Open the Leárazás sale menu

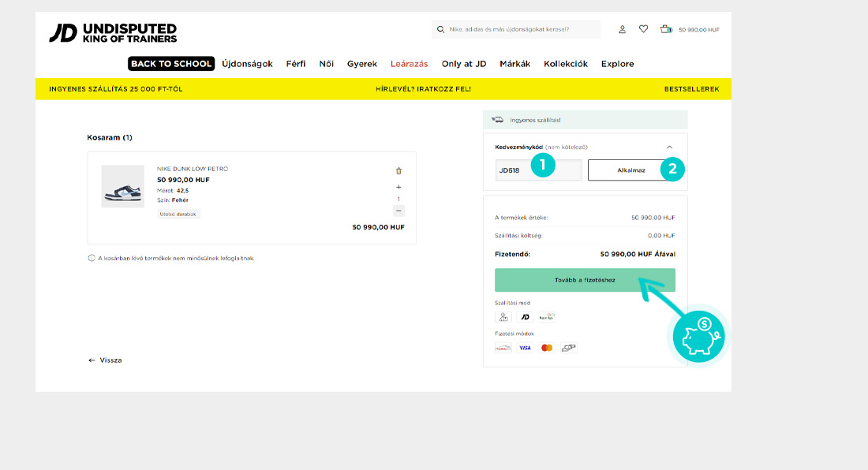coord(409,64)
